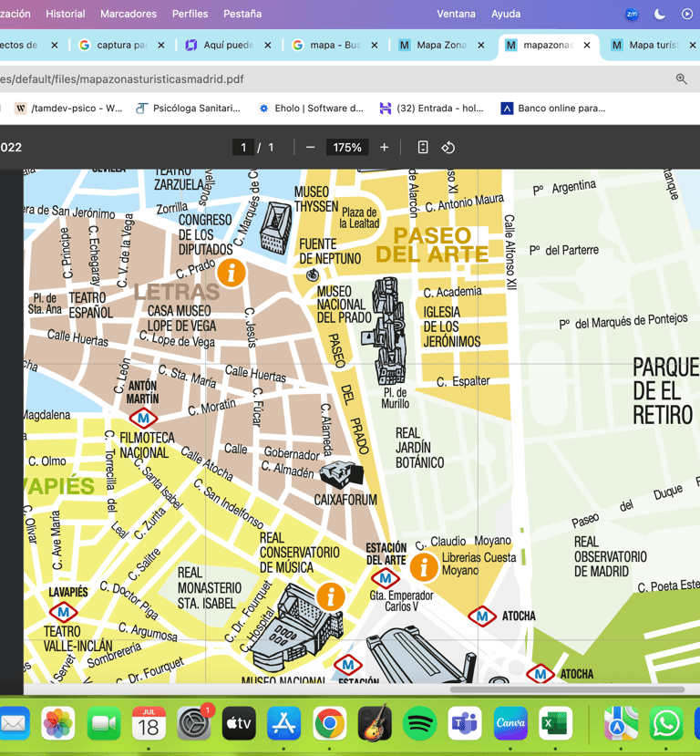
Task: Open Spotify from the Dock
Action: [x=419, y=723]
